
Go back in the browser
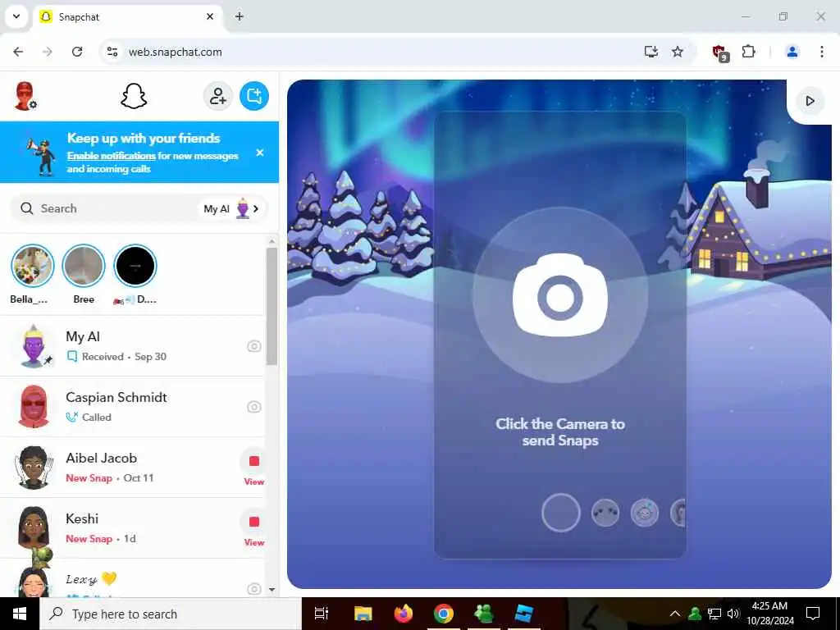click(18, 52)
